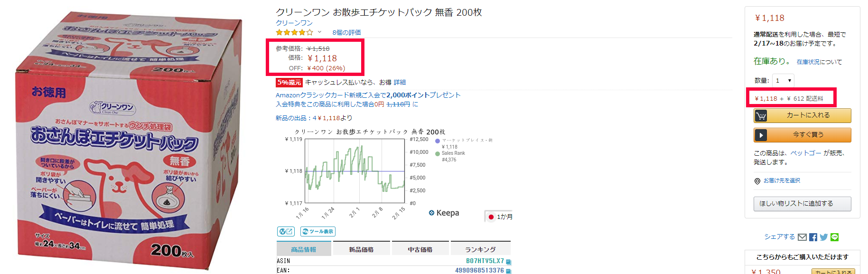Select the 1か月 chart range option

pyautogui.click(x=500, y=217)
